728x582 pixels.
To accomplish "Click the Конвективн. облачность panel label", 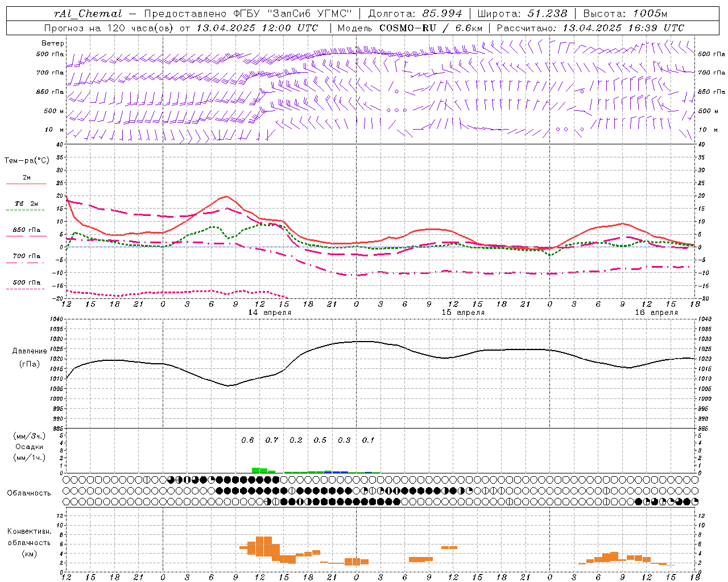I will click(x=29, y=537).
